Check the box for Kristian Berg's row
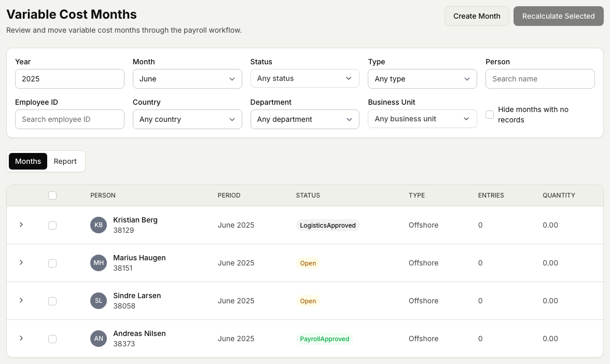This screenshot has width=610, height=364. point(52,226)
